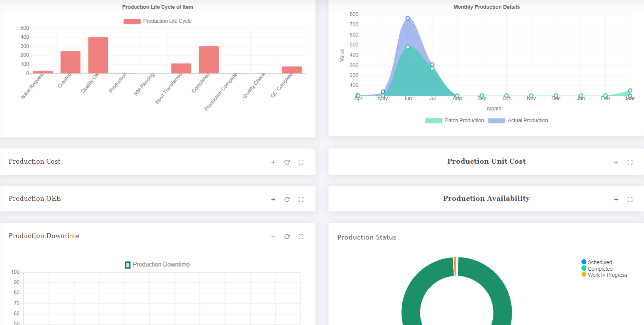The image size is (644, 325).
Task: Select the Sep data point on monthly chart
Action: (482, 96)
